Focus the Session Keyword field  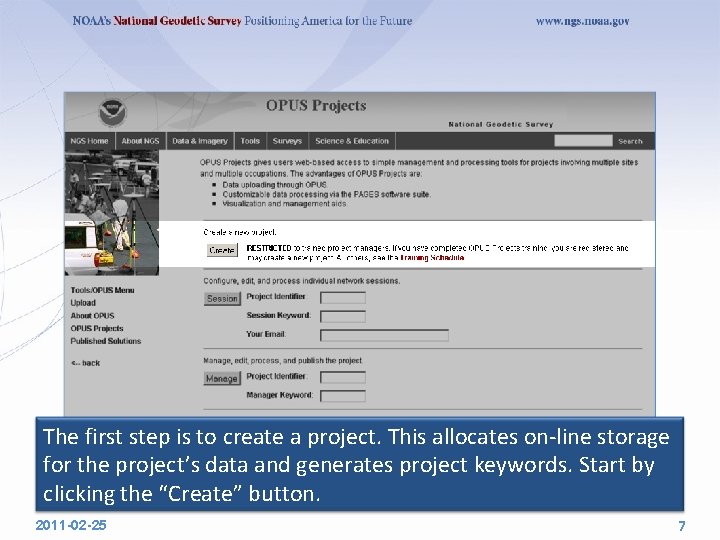pyautogui.click(x=343, y=316)
